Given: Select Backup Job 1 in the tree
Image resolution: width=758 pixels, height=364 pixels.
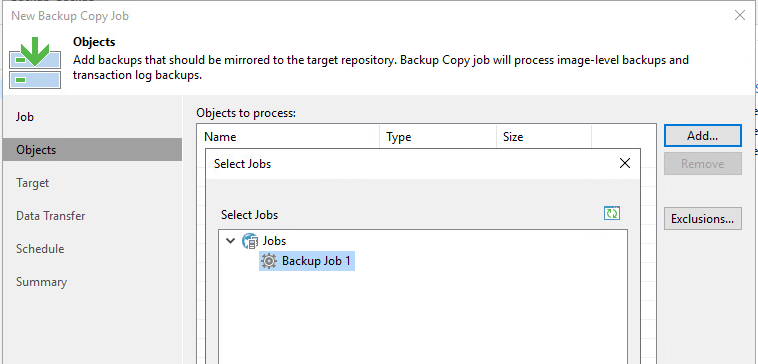Looking at the screenshot, I should coord(307,262).
